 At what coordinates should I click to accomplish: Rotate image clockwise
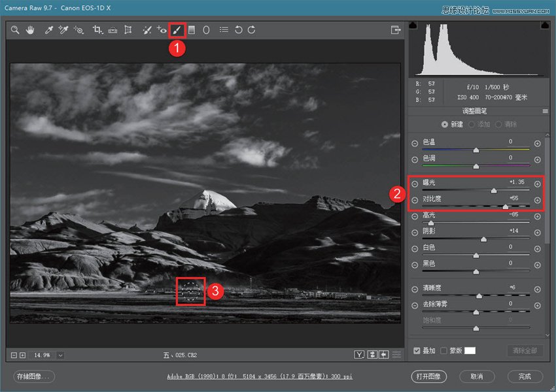coord(252,30)
